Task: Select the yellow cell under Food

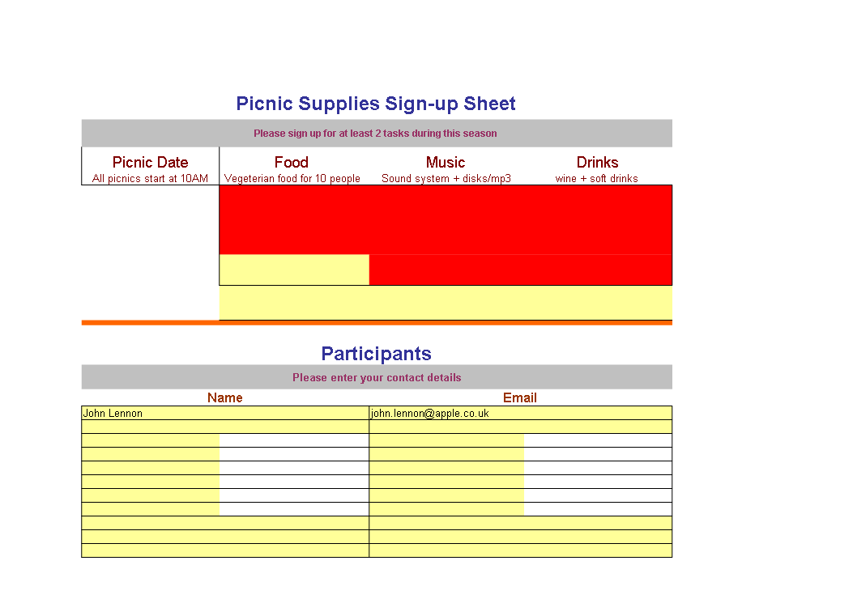Action: click(x=294, y=270)
